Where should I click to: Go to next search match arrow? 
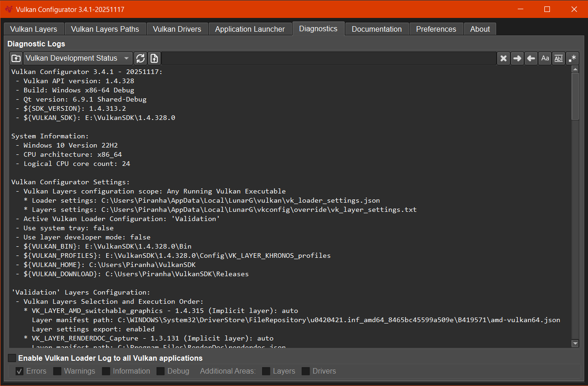[517, 58]
